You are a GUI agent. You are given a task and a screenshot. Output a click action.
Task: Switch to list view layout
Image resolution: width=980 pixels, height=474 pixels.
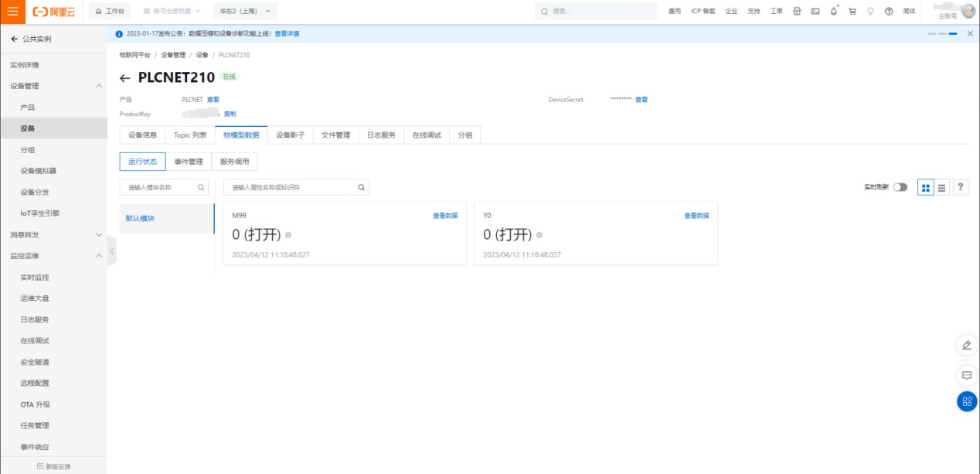[942, 187]
